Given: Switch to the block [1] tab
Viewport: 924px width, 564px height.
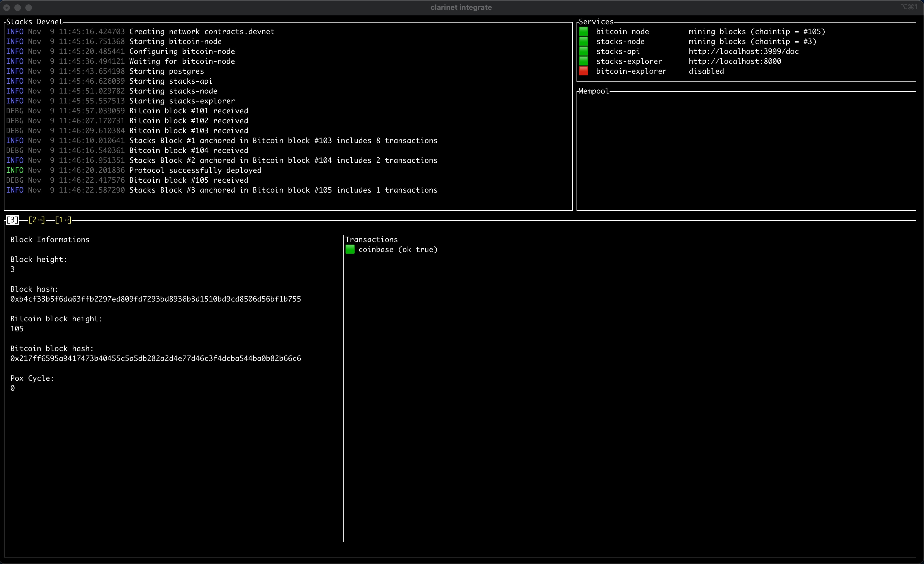Looking at the screenshot, I should click(x=62, y=220).
